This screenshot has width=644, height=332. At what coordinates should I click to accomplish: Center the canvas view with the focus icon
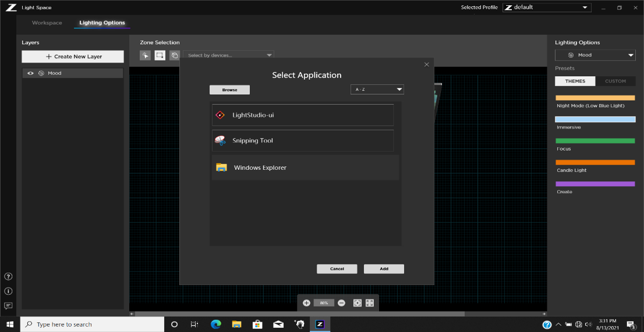pos(358,303)
